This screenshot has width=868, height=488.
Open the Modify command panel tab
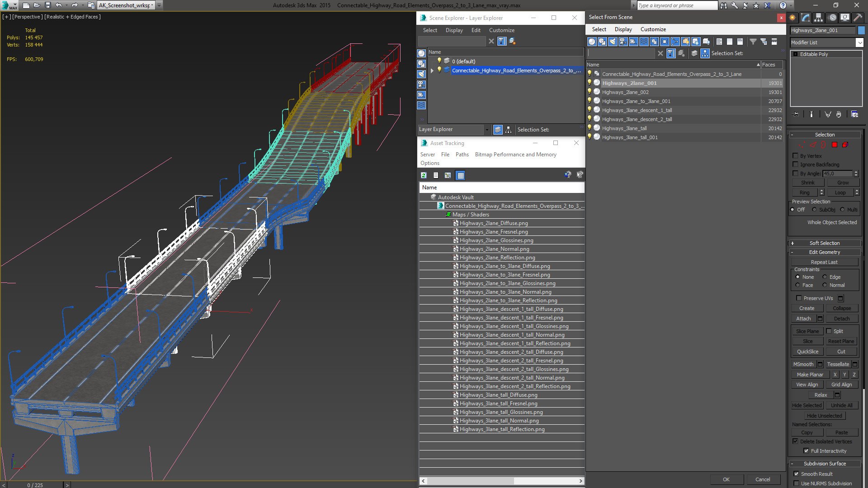806,18
